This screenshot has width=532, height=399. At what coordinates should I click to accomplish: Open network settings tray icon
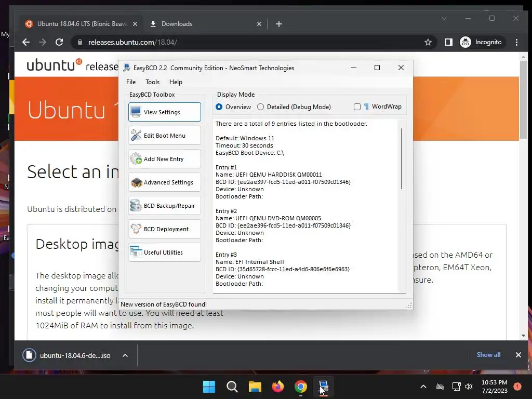[456, 387]
